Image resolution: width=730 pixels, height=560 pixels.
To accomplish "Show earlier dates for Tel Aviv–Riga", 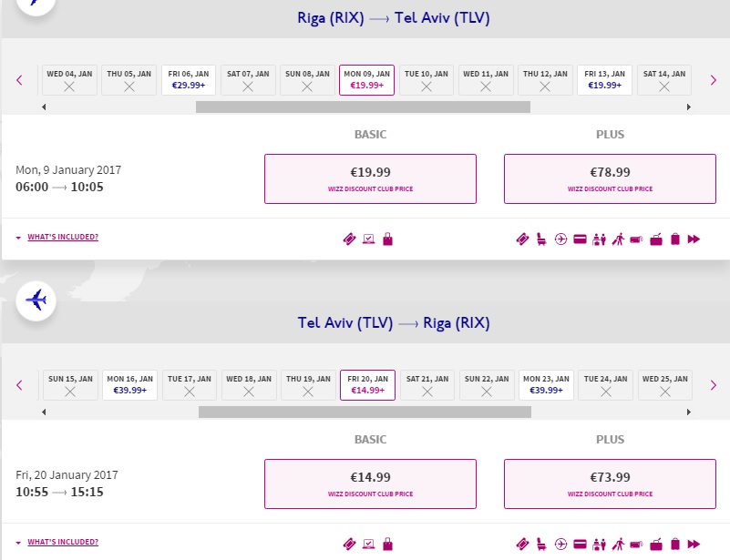I will [x=19, y=385].
